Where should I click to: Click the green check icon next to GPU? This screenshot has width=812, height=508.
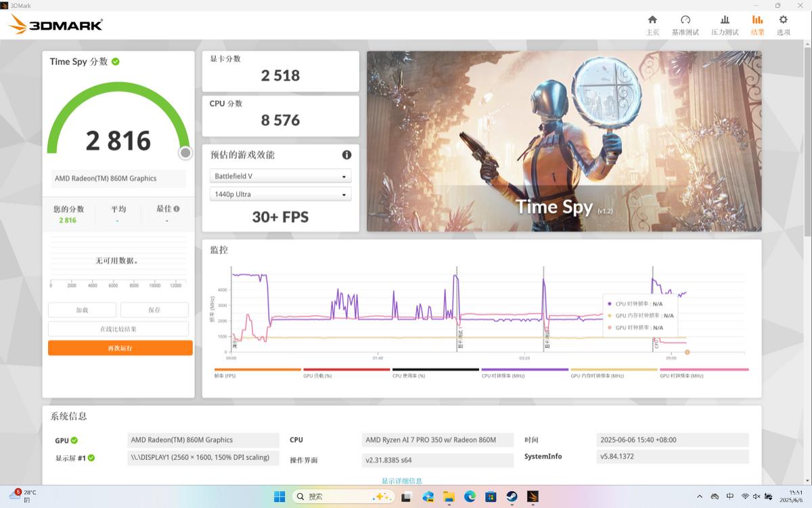[x=74, y=440]
